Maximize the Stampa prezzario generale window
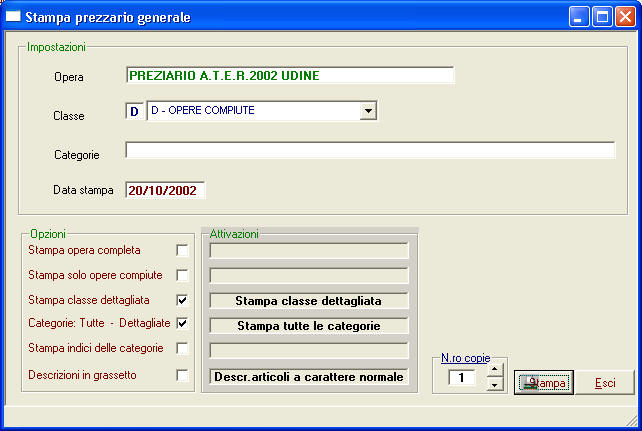This screenshot has height=431, width=642. (x=602, y=17)
